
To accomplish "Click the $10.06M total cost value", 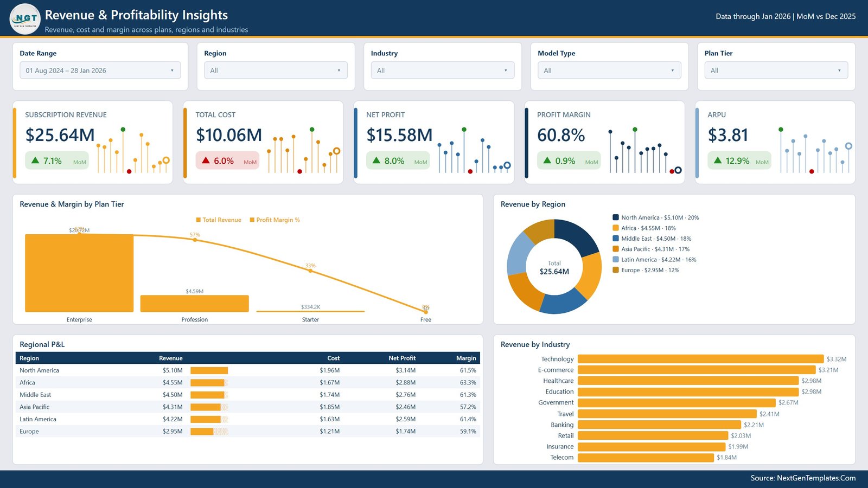I will click(x=229, y=135).
